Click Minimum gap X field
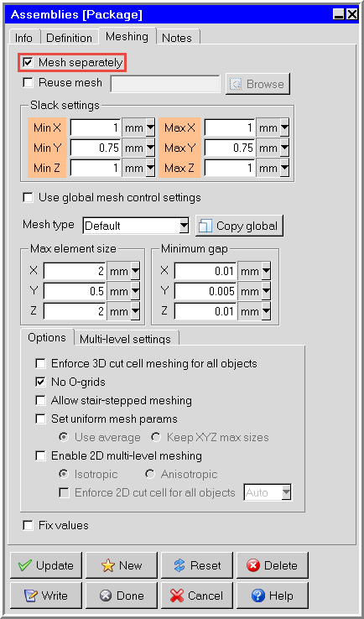 tap(205, 271)
